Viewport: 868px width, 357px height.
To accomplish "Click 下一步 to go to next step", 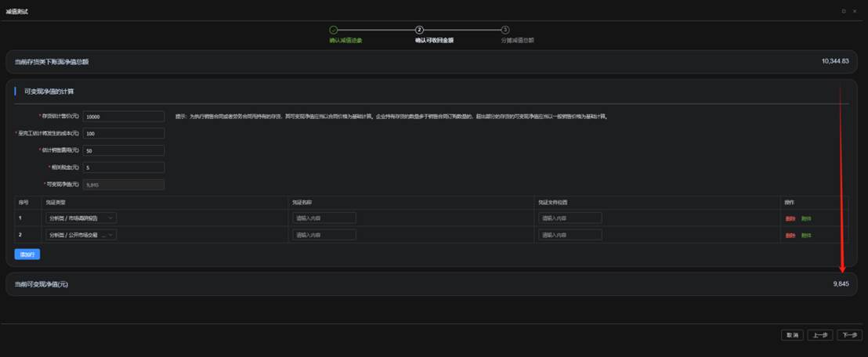I will click(848, 335).
